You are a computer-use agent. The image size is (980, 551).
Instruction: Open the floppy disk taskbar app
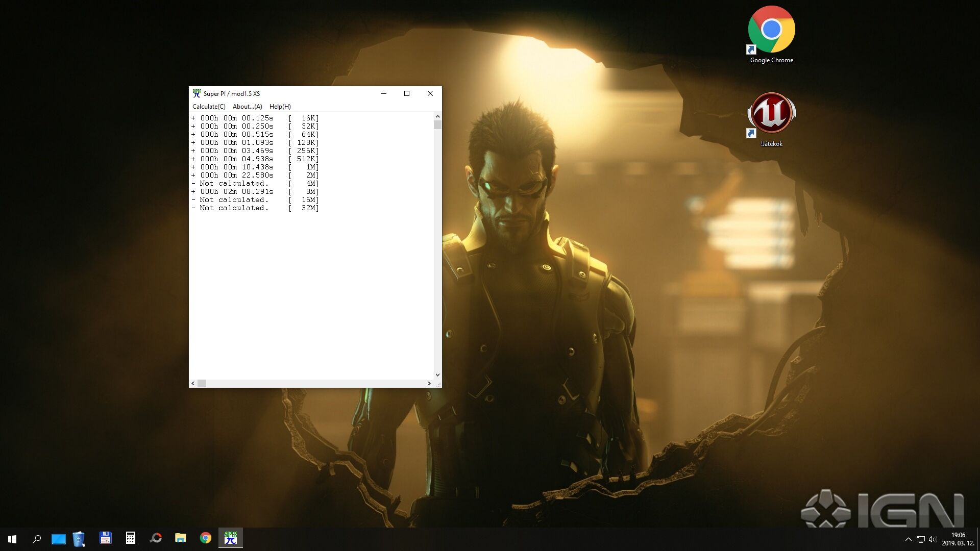click(105, 538)
